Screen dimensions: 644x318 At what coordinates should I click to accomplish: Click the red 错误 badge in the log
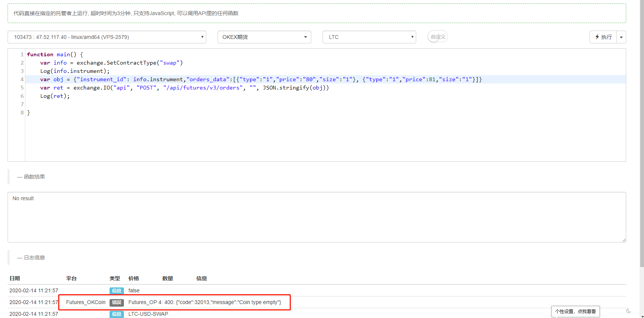(117, 303)
